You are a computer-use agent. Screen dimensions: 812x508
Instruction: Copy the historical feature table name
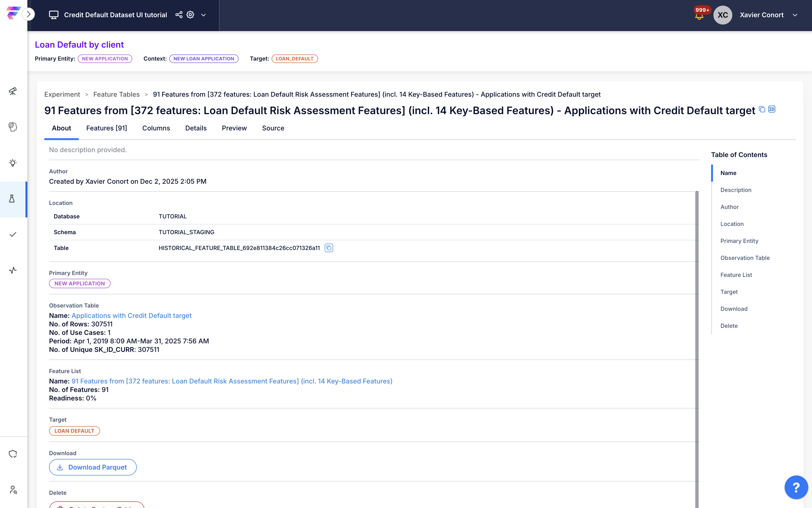(329, 248)
